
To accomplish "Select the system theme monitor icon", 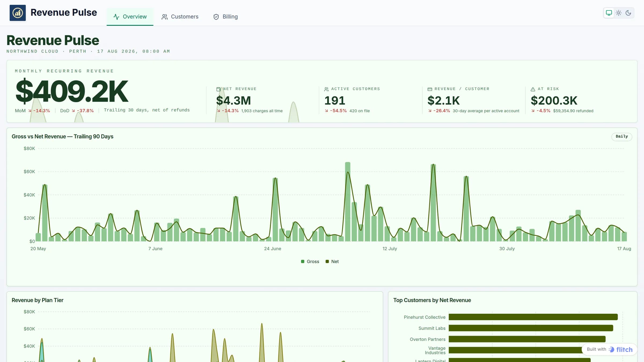I will (x=609, y=13).
